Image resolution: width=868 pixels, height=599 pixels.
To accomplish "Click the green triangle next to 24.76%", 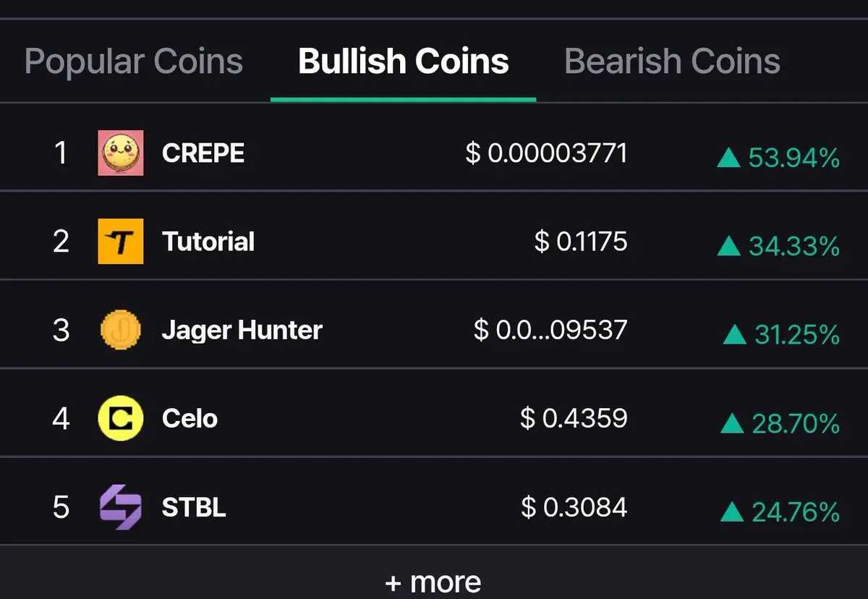I will (x=733, y=512).
